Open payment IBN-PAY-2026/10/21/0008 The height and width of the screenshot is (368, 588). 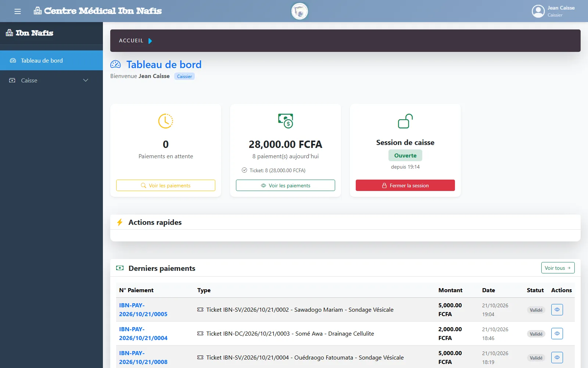(x=143, y=357)
